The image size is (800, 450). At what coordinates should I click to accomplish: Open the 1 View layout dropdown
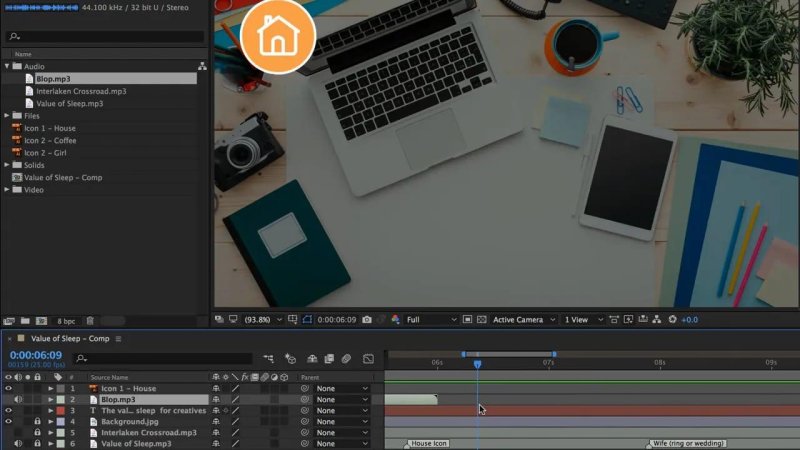pyautogui.click(x=583, y=319)
